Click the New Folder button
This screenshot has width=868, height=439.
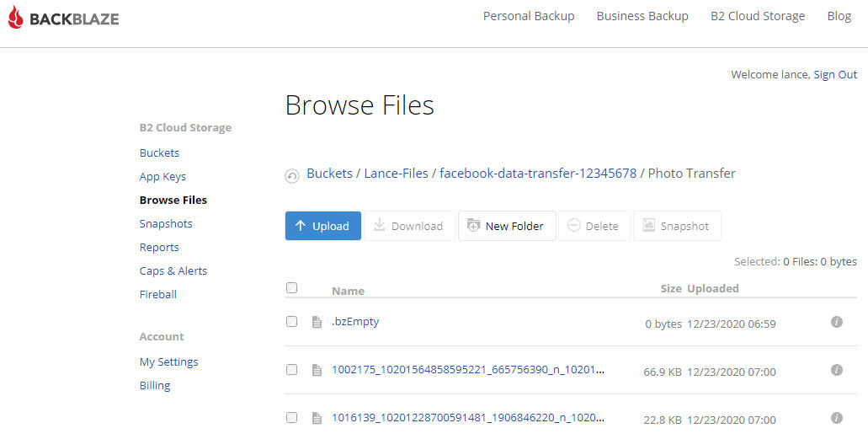tap(507, 226)
